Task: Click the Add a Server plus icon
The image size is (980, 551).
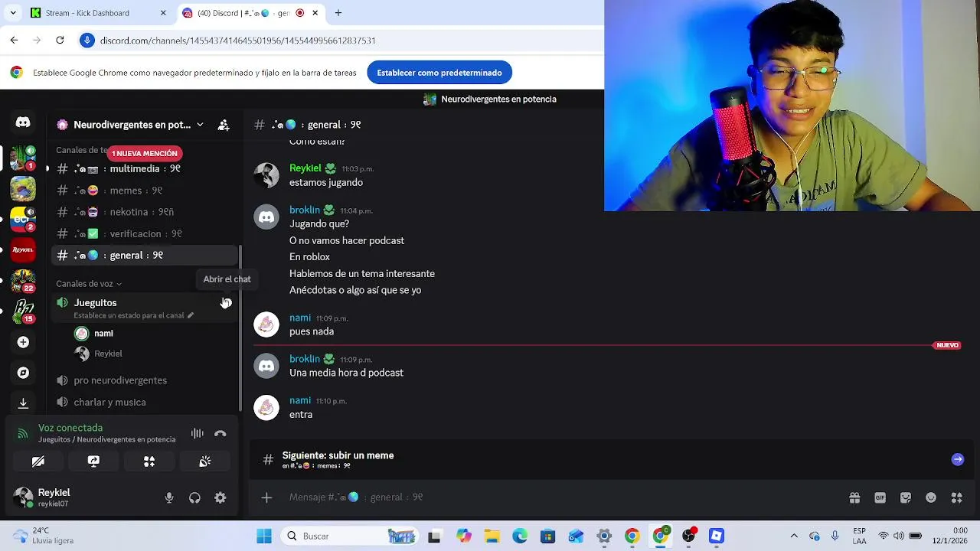Action: tap(23, 342)
